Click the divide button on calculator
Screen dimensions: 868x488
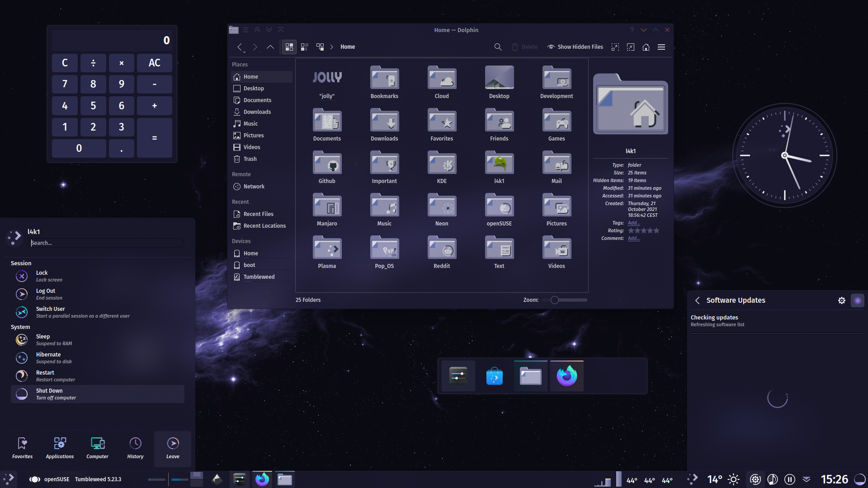pyautogui.click(x=93, y=63)
